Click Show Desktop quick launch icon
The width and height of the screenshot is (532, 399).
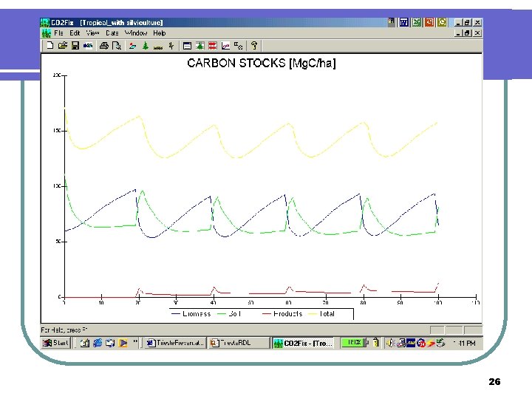point(110,343)
